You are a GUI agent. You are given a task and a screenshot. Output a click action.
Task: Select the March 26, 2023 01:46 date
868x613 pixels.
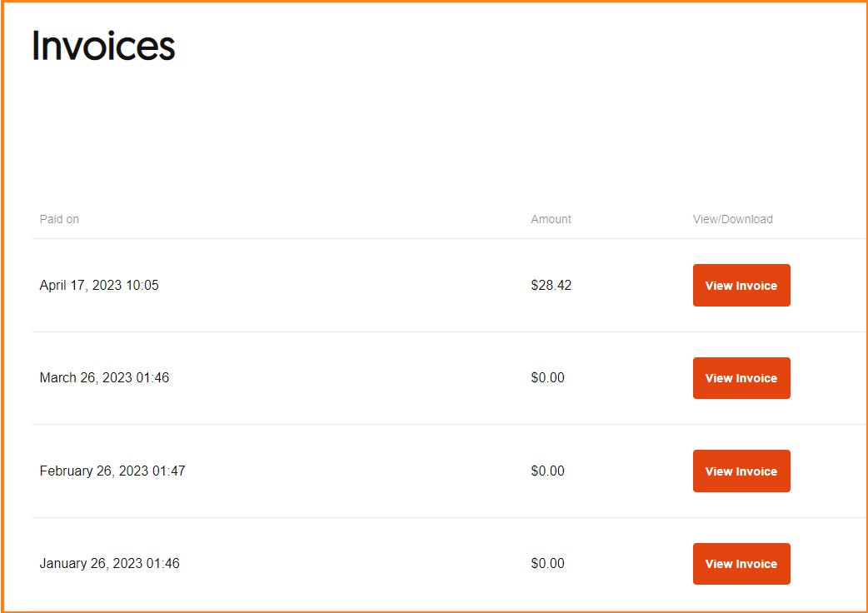(104, 378)
